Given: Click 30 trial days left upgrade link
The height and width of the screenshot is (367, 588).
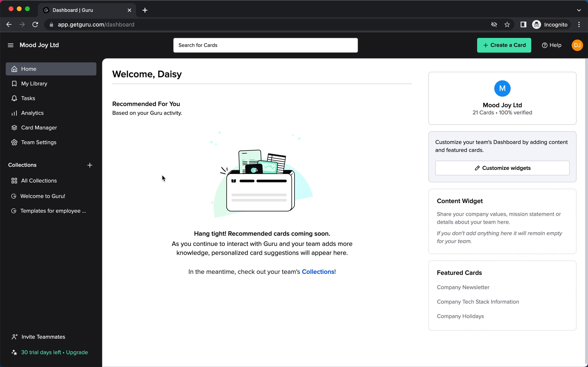Looking at the screenshot, I should click(54, 352).
